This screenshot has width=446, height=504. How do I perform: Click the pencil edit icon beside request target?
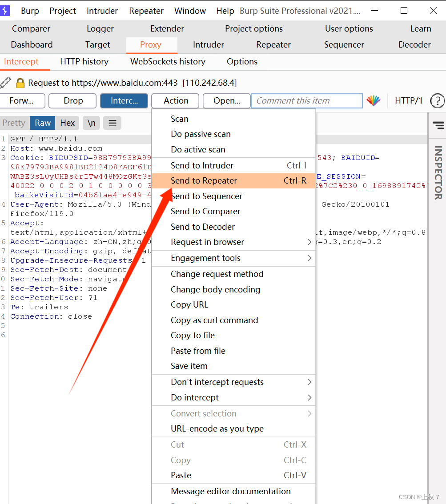(x=5, y=83)
